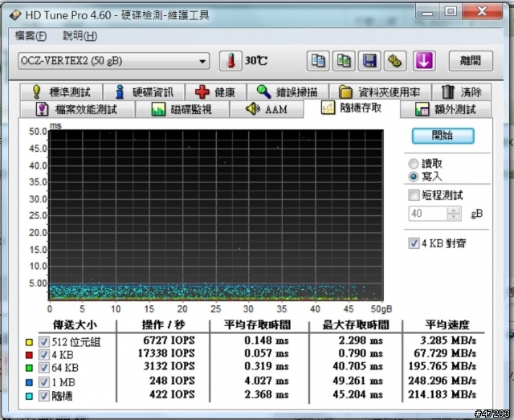
Task: Click the 2.368 ms average access time
Action: click(267, 394)
